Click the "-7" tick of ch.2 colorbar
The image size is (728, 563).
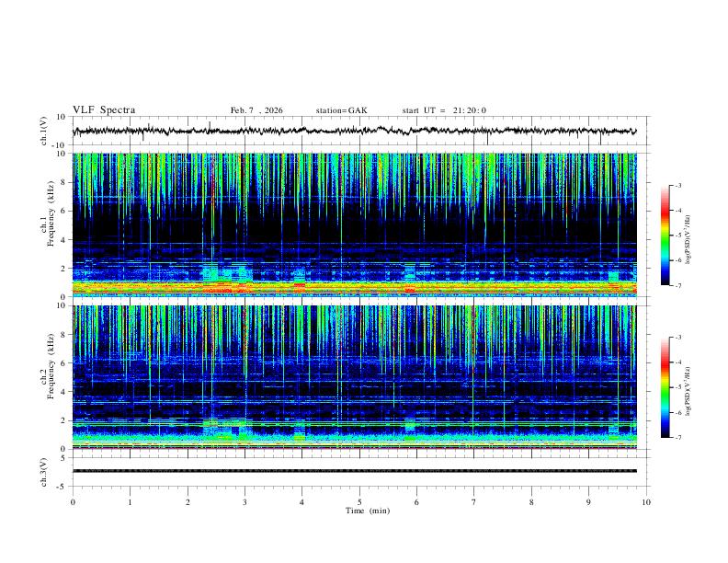[x=677, y=438]
